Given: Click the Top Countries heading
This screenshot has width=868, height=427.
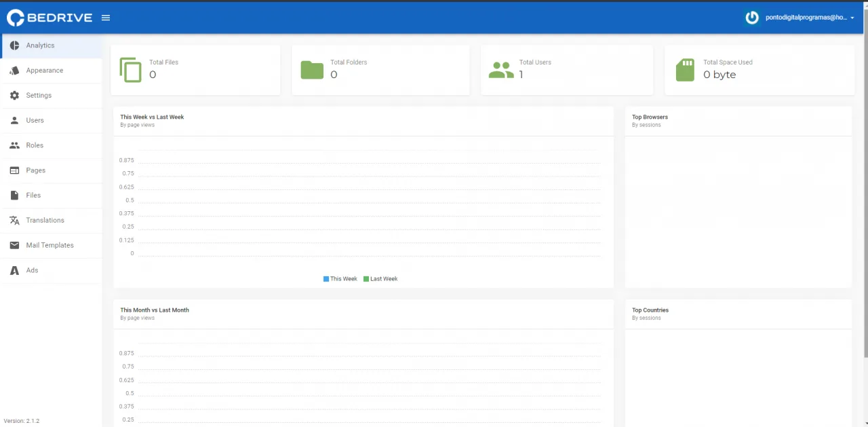Looking at the screenshot, I should 650,310.
